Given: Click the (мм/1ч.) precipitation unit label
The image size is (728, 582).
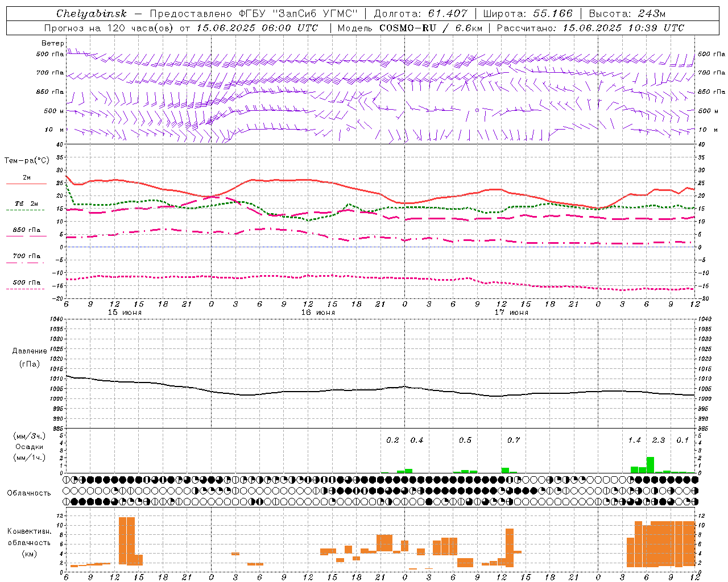Looking at the screenshot, I should coord(29,457).
